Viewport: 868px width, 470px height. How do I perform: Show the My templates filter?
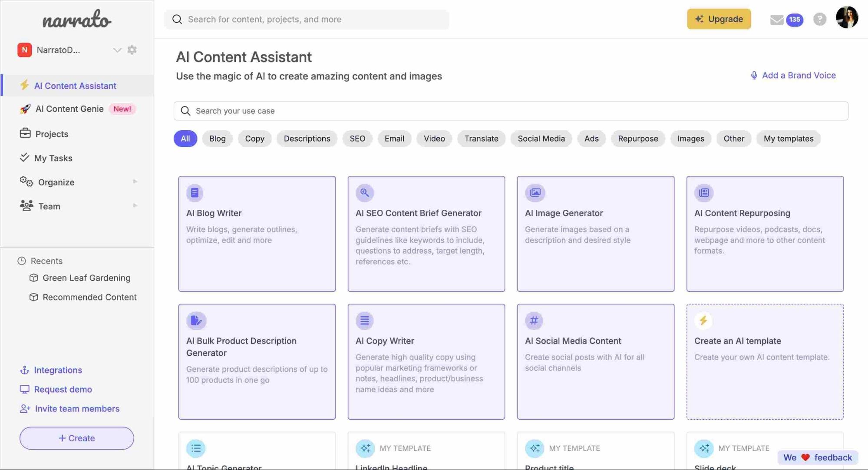(789, 139)
